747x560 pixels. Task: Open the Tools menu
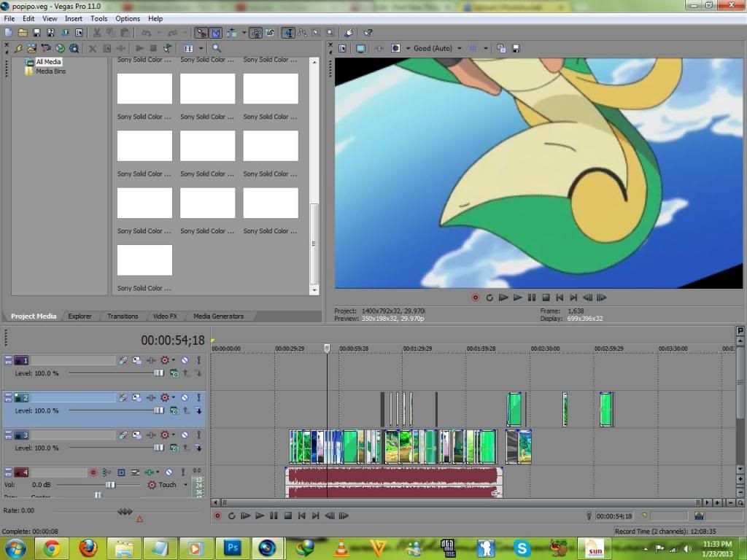tap(98, 18)
